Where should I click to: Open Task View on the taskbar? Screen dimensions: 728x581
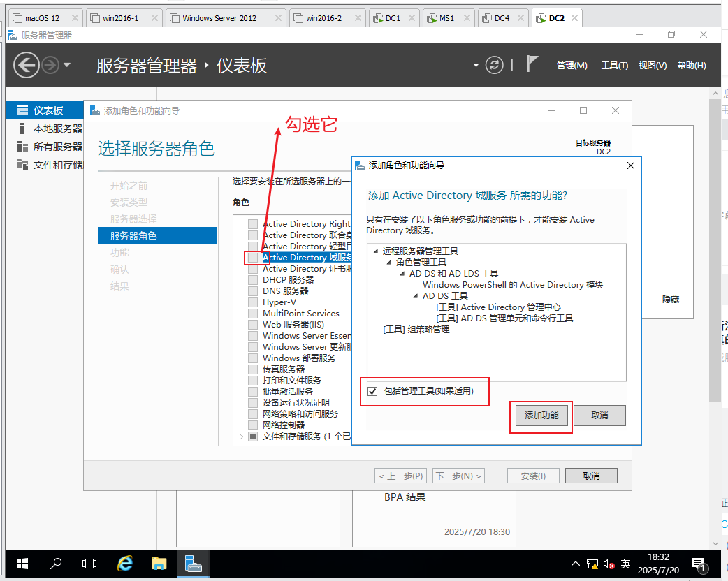(x=89, y=564)
